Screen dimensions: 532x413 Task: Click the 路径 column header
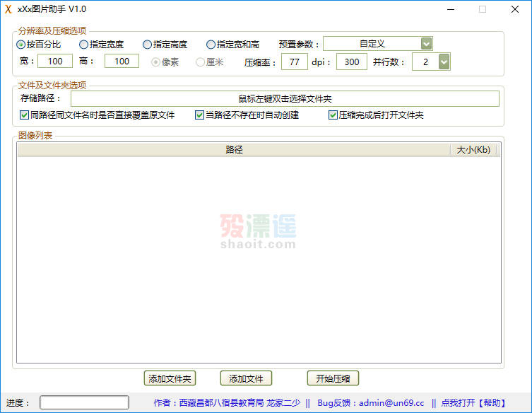(x=234, y=150)
